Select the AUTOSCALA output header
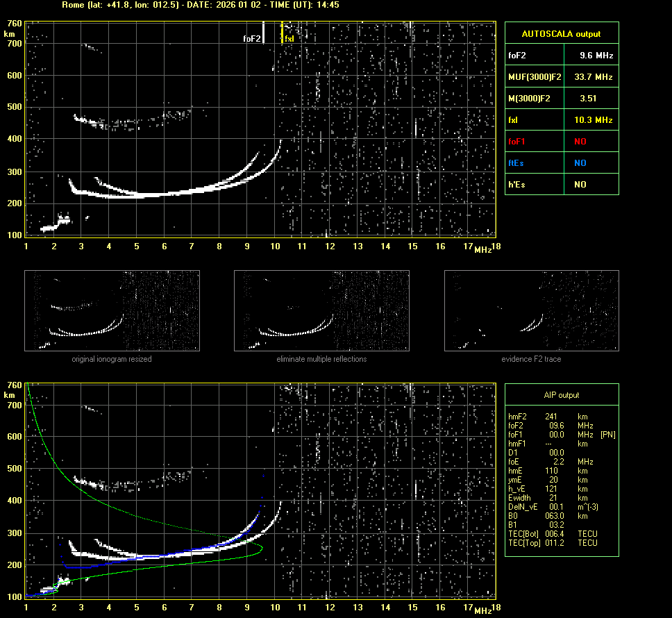This screenshot has height=618, width=672. pos(562,33)
